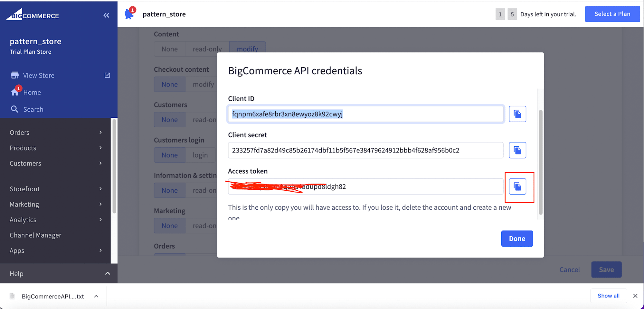644x309 pixels.
Task: Set Content permission to None
Action: pyautogui.click(x=170, y=49)
